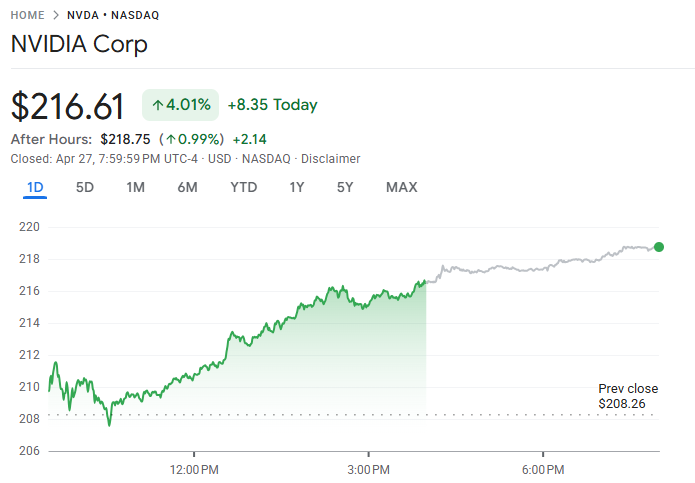695x483 pixels.
Task: Open the NVDA • NASDAQ breadcrumb
Action: click(x=113, y=16)
